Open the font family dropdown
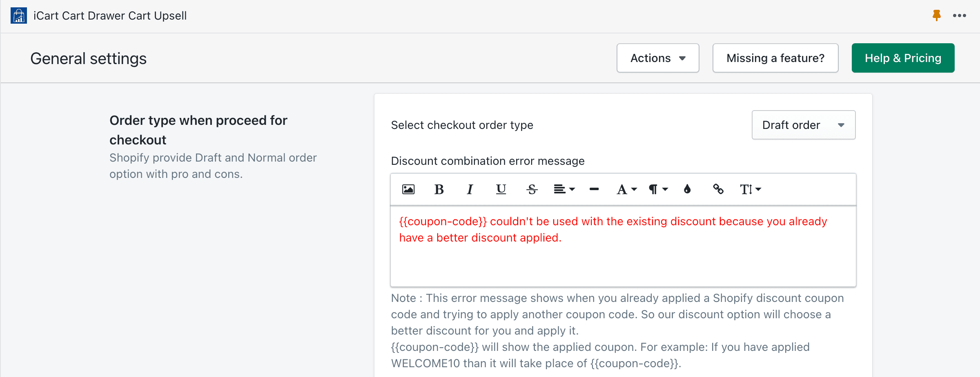980x377 pixels. click(626, 189)
